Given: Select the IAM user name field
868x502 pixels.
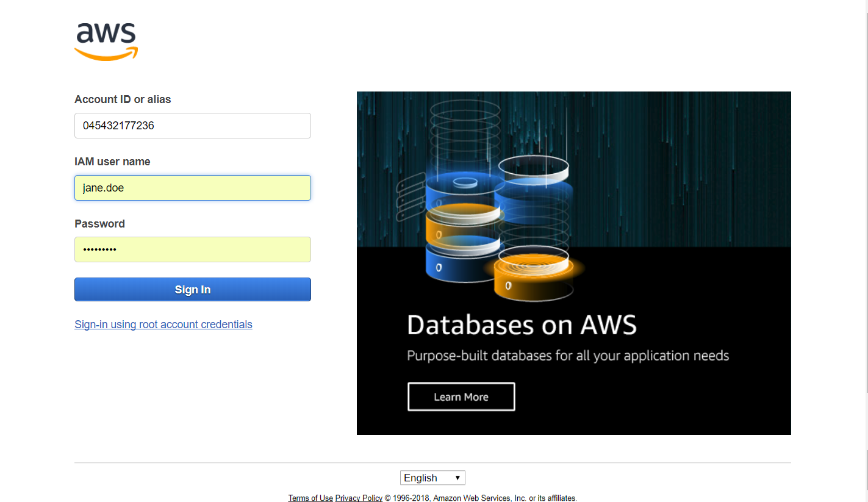Looking at the screenshot, I should coord(193,188).
